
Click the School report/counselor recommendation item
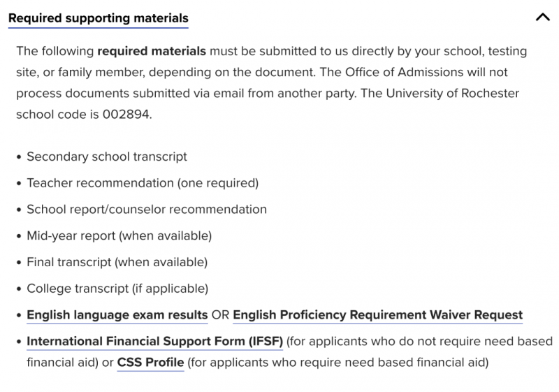tap(147, 209)
